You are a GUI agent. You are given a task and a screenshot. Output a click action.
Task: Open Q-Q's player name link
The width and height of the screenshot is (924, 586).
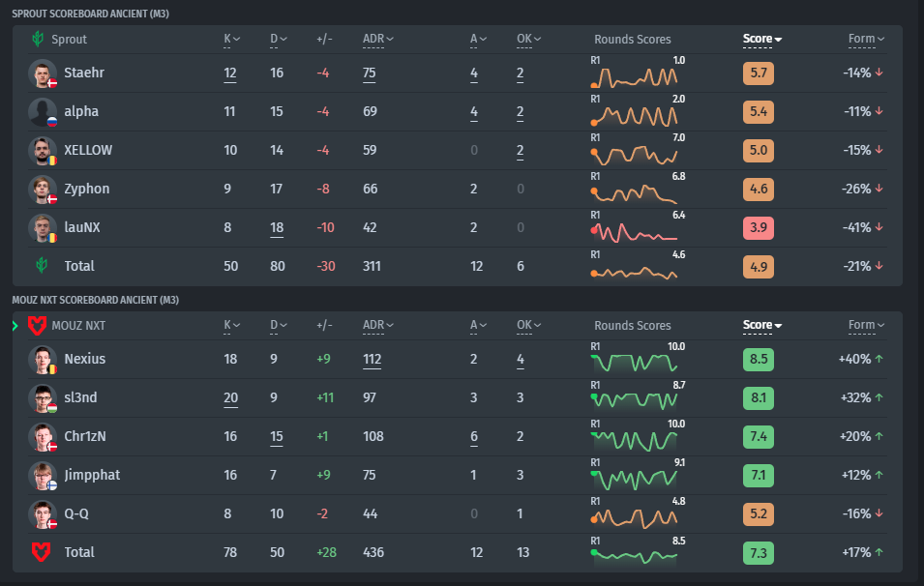[x=76, y=513]
